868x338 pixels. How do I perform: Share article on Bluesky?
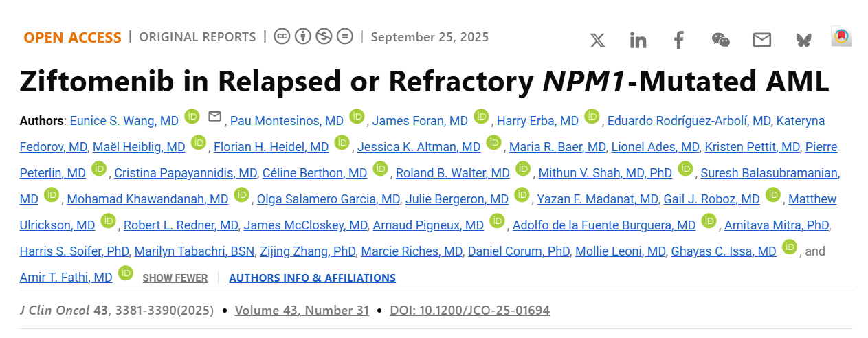pyautogui.click(x=803, y=40)
